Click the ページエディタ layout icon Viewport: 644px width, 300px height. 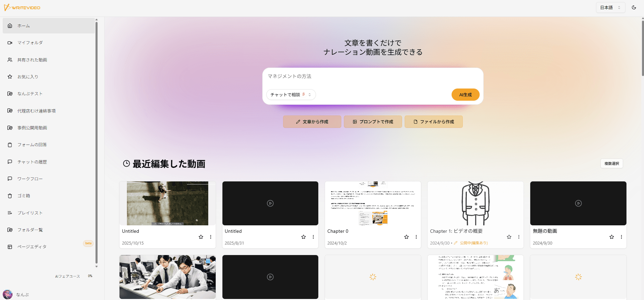[10, 247]
